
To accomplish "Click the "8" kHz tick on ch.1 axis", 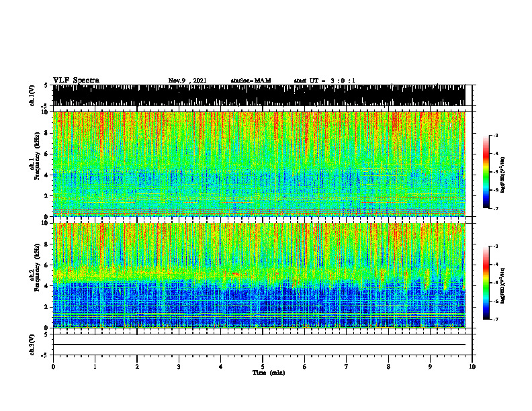I will 47,133.
